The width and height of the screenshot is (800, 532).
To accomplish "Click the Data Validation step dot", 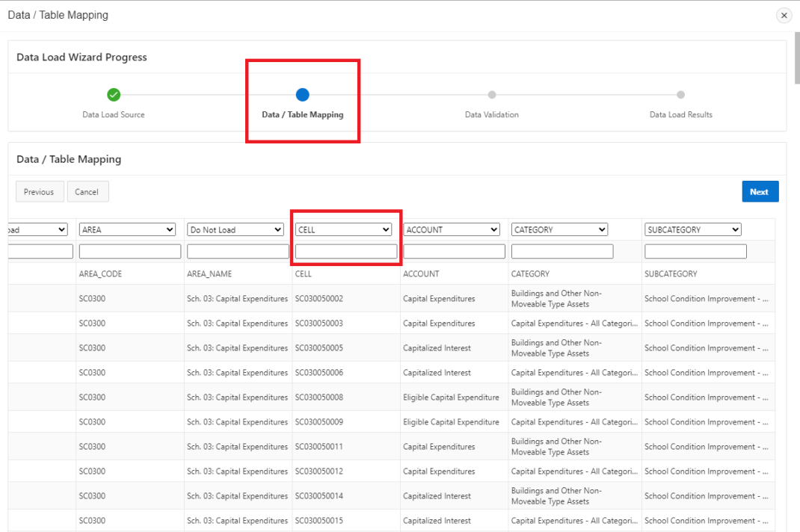I will point(491,95).
